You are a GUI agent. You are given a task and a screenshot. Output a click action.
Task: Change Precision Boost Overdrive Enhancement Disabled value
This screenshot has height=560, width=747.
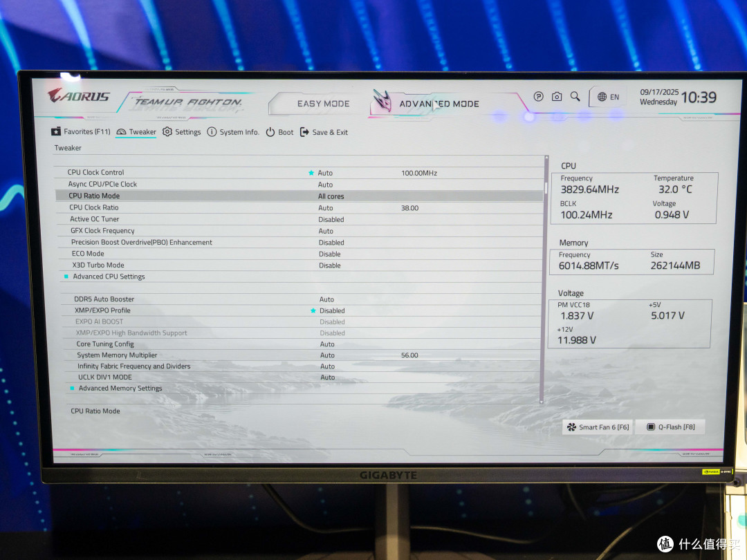(x=331, y=243)
